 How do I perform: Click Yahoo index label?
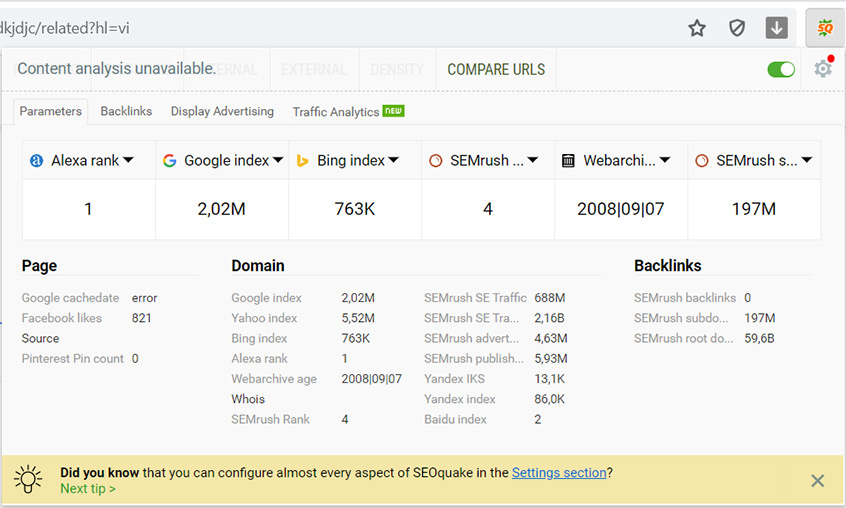click(264, 318)
